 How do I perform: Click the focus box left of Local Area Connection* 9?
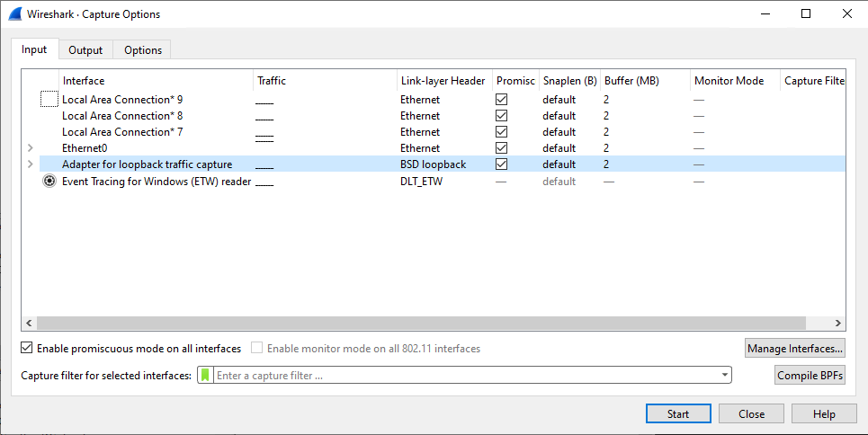tap(49, 99)
